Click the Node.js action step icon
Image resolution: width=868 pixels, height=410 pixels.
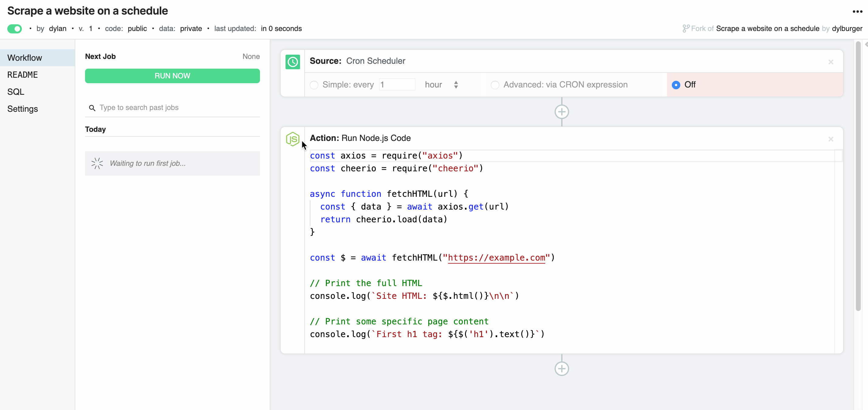point(292,139)
